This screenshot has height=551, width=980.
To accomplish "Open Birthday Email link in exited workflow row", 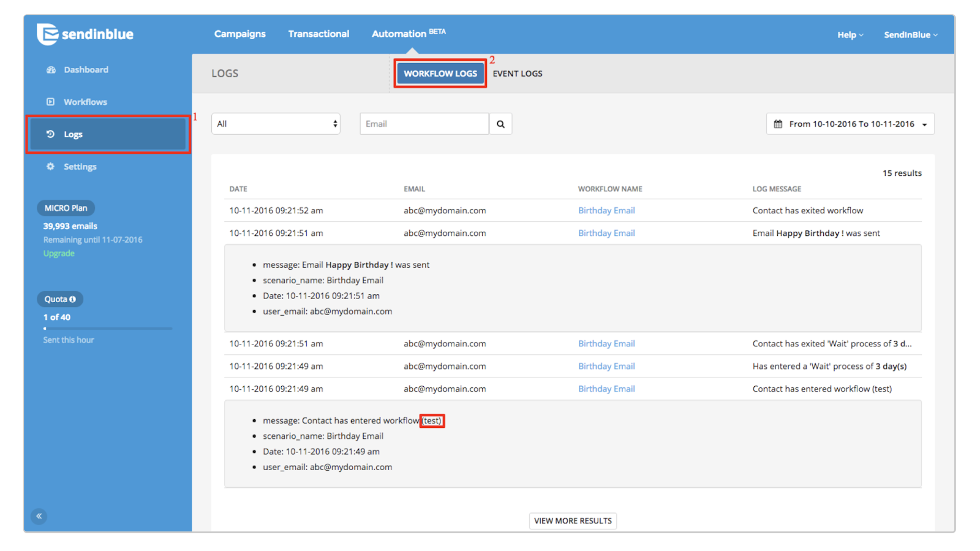I will pos(606,210).
